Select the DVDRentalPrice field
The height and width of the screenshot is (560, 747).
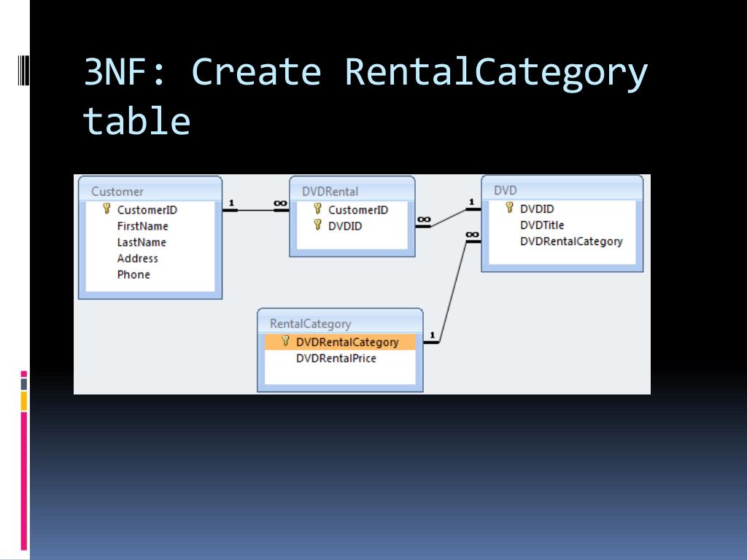336,358
